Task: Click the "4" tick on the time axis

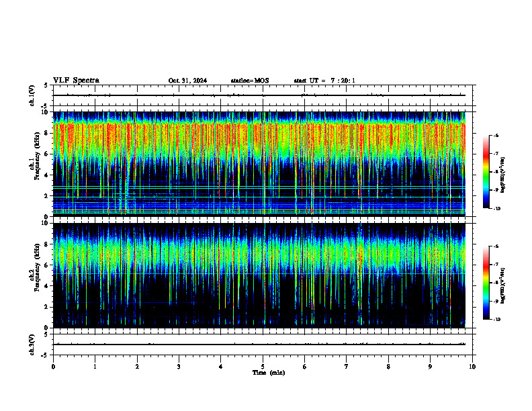Action: coord(221,367)
